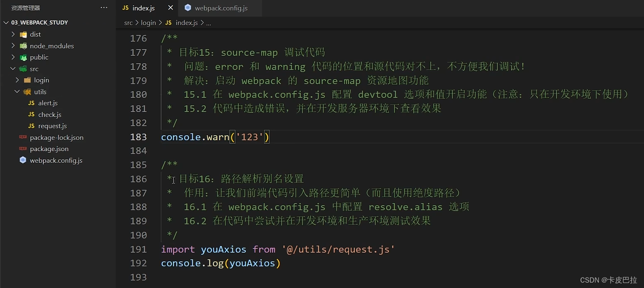The height and width of the screenshot is (288, 644).
Task: Expand the login folder chevron
Action: [17, 80]
